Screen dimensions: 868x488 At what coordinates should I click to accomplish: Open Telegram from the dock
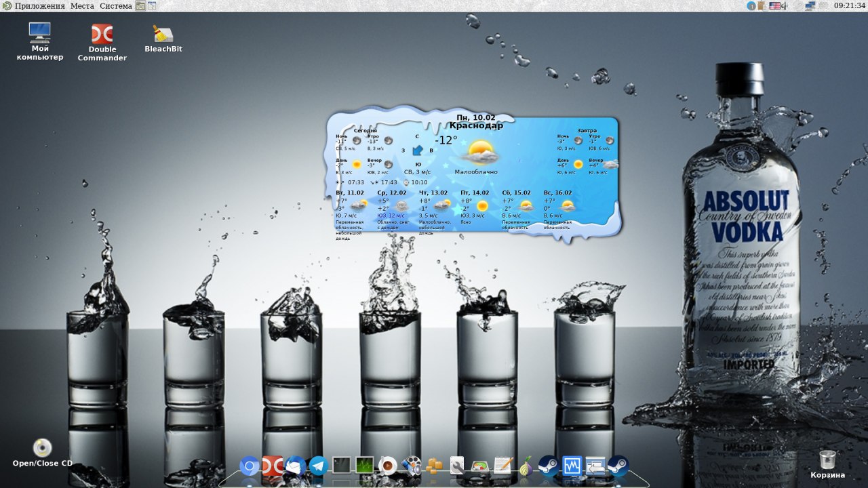(x=319, y=466)
